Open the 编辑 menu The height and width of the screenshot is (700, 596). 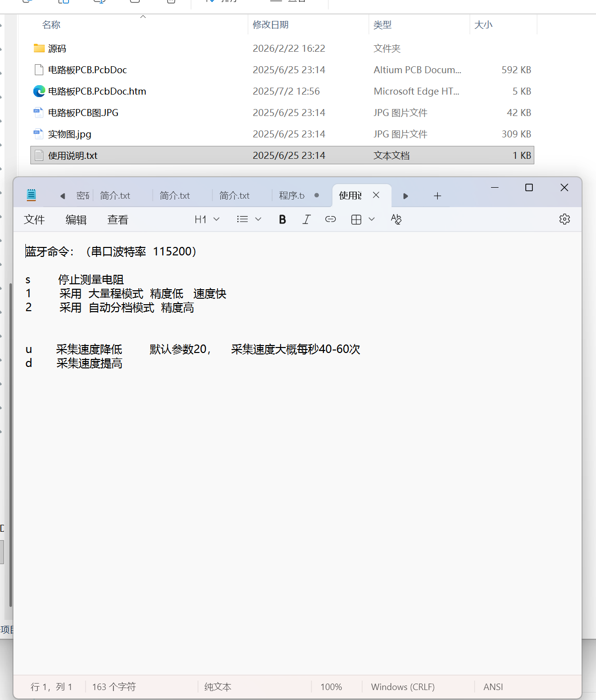point(76,220)
